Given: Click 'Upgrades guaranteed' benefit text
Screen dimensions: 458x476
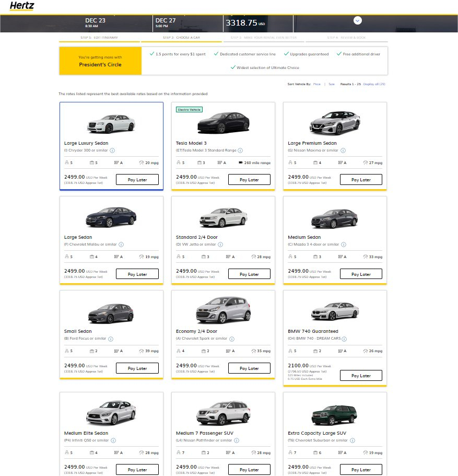Looking at the screenshot, I should click(x=309, y=54).
